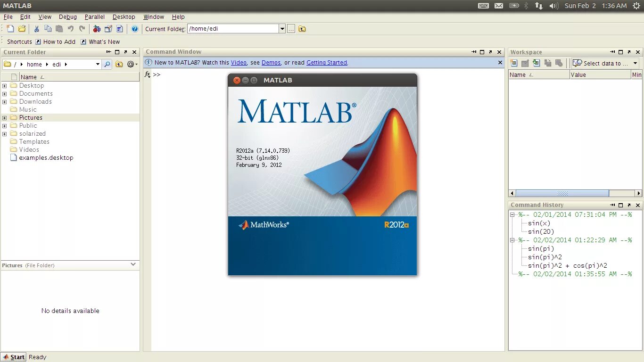This screenshot has height=362, width=644.
Task: Collapse the 02/02/2014 01:22:29 AM history session
Action: pyautogui.click(x=512, y=240)
